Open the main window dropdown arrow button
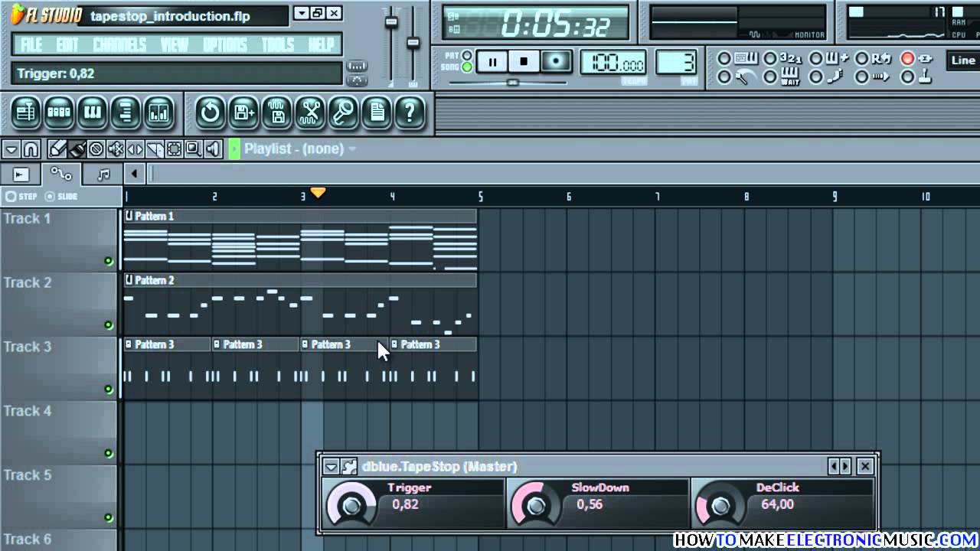The image size is (980, 551). pyautogui.click(x=302, y=13)
